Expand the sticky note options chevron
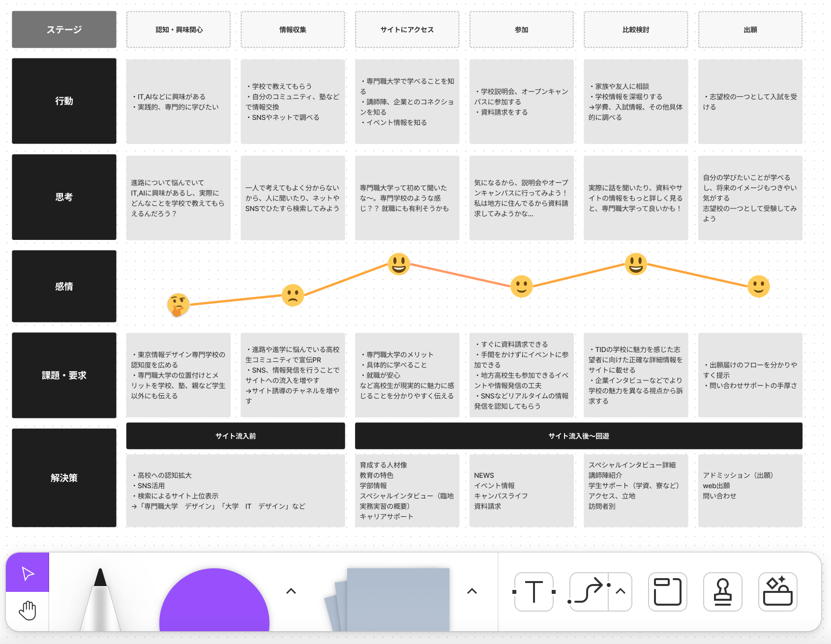The width and height of the screenshot is (831, 644). pos(472,591)
